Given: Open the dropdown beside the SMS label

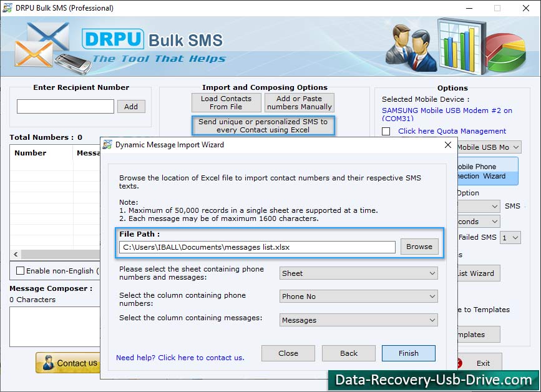Looking at the screenshot, I should tap(479, 207).
